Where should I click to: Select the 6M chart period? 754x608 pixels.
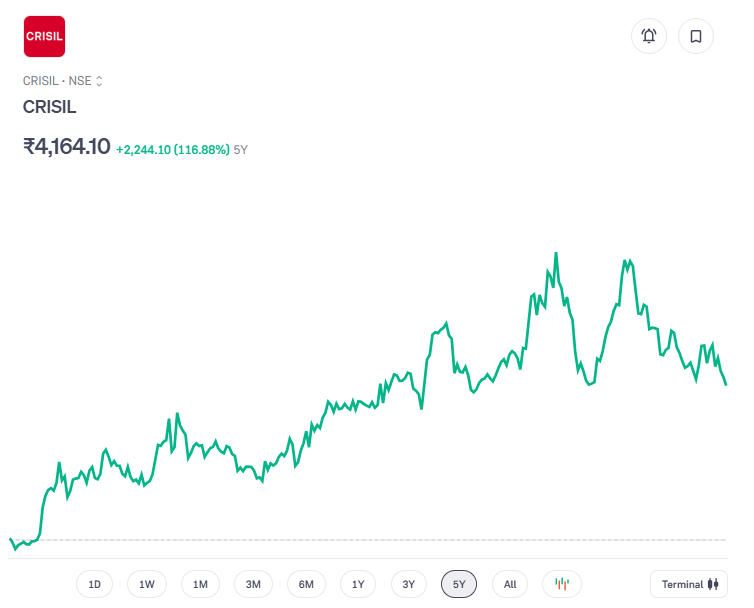pyautogui.click(x=306, y=584)
